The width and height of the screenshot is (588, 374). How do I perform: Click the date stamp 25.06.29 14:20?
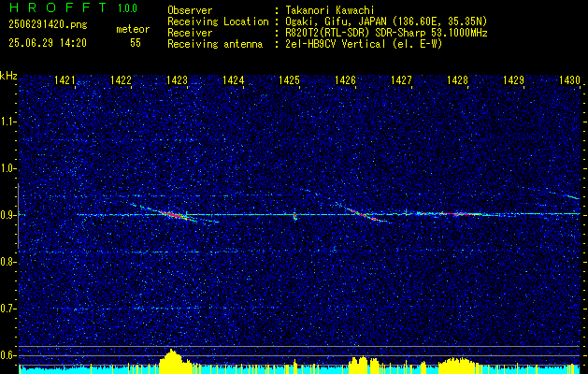coord(48,43)
